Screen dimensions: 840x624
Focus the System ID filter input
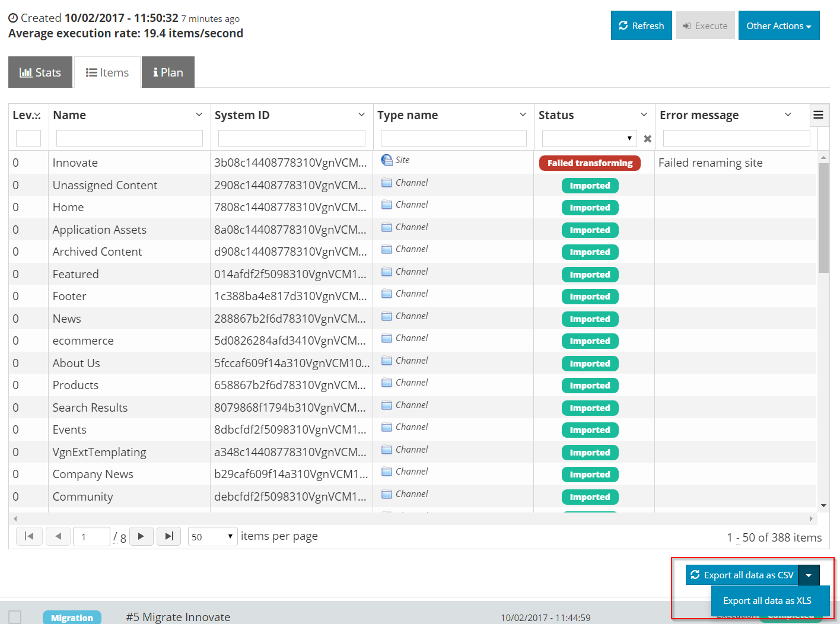point(292,138)
